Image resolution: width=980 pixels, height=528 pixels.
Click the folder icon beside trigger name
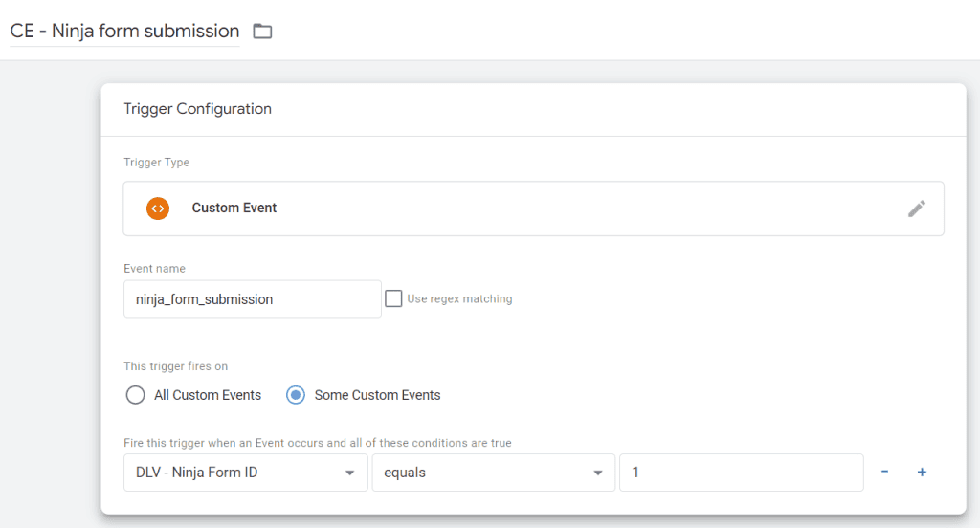(x=262, y=32)
